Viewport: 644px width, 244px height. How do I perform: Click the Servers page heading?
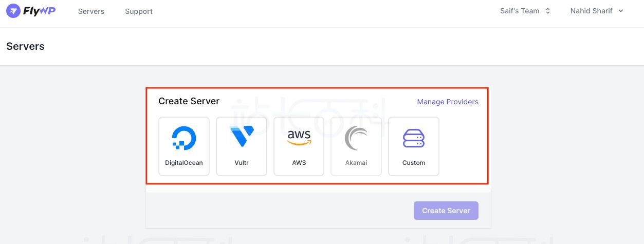(25, 46)
